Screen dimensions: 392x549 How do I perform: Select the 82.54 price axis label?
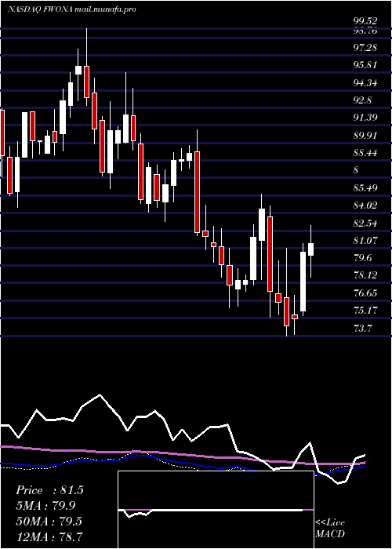[x=365, y=223]
